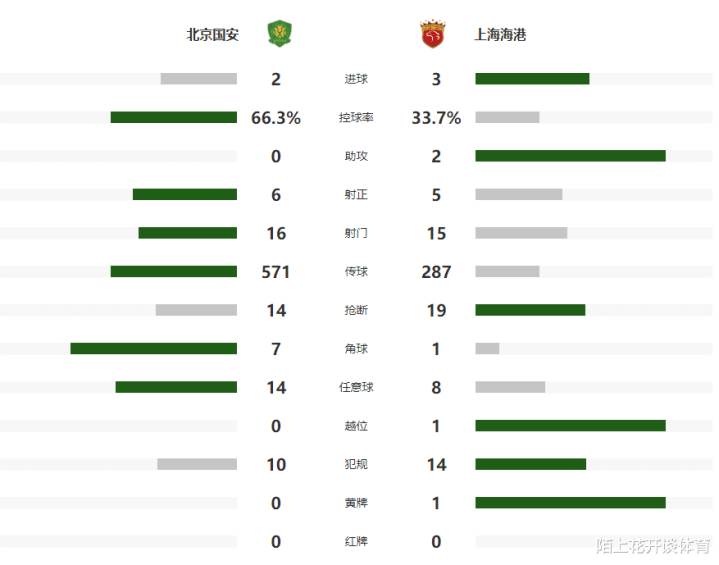Click the 红牌 red cards label
This screenshot has height=565, width=719.
[356, 541]
